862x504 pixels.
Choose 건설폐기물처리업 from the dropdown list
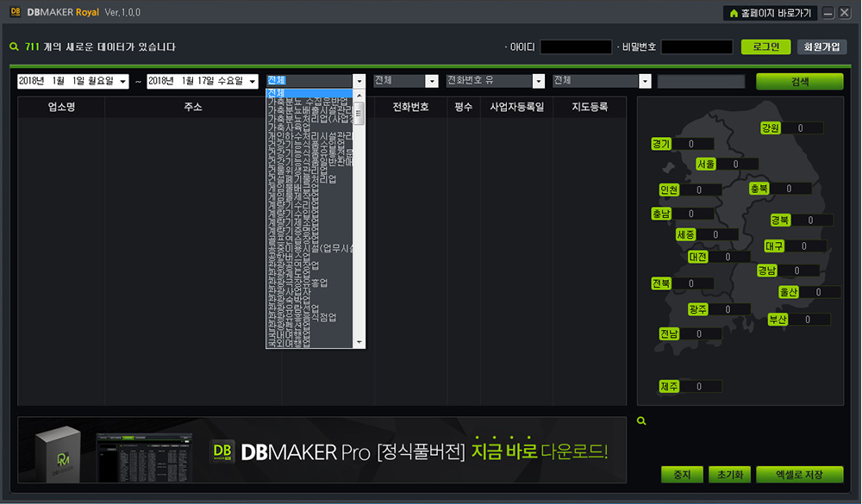[309, 178]
